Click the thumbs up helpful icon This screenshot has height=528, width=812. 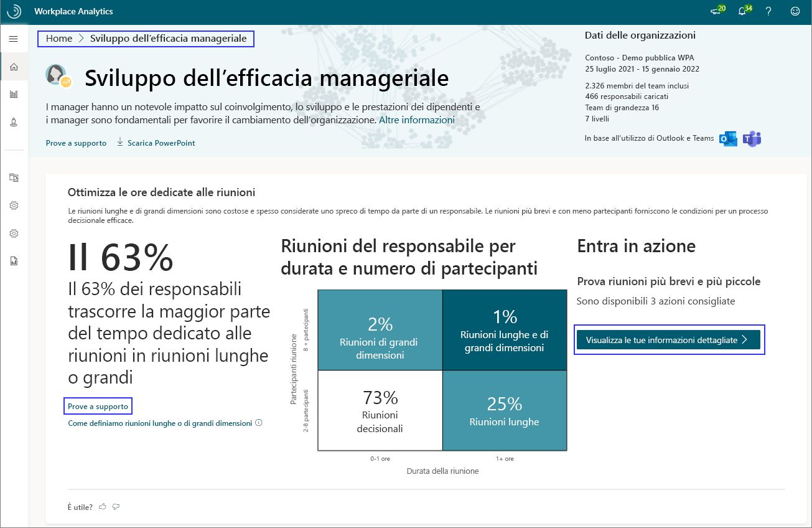(x=103, y=507)
